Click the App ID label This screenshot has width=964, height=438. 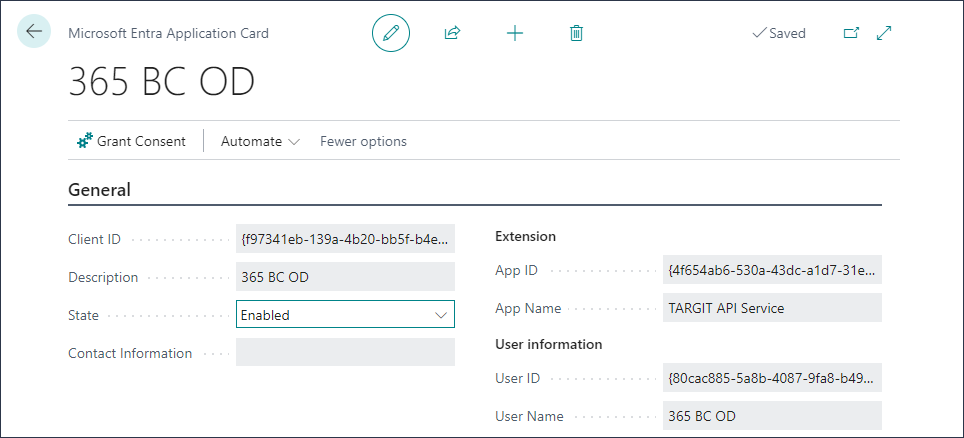516,270
